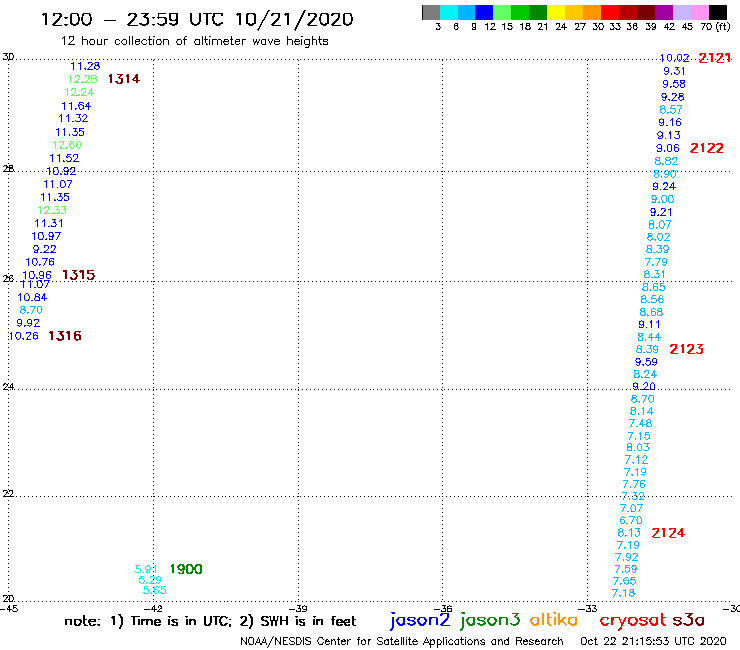Click the wave height value 10.92
The height and width of the screenshot is (650, 740).
point(61,171)
